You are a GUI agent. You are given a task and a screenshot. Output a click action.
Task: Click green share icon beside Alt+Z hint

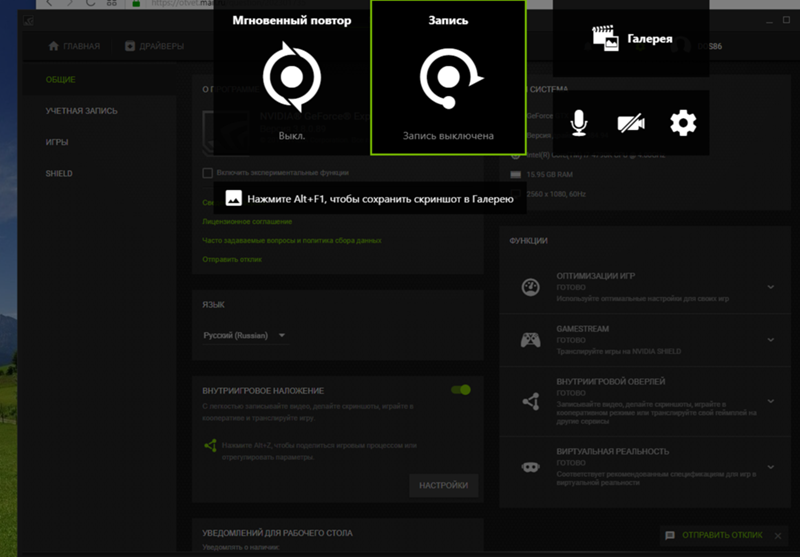click(x=210, y=446)
